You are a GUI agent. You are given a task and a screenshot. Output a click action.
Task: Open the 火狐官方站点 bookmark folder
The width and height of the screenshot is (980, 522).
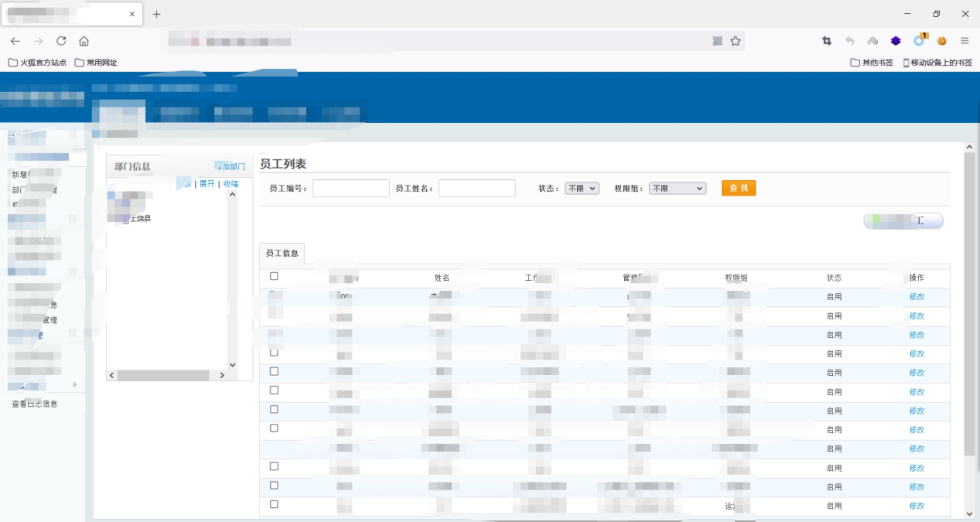click(38, 62)
